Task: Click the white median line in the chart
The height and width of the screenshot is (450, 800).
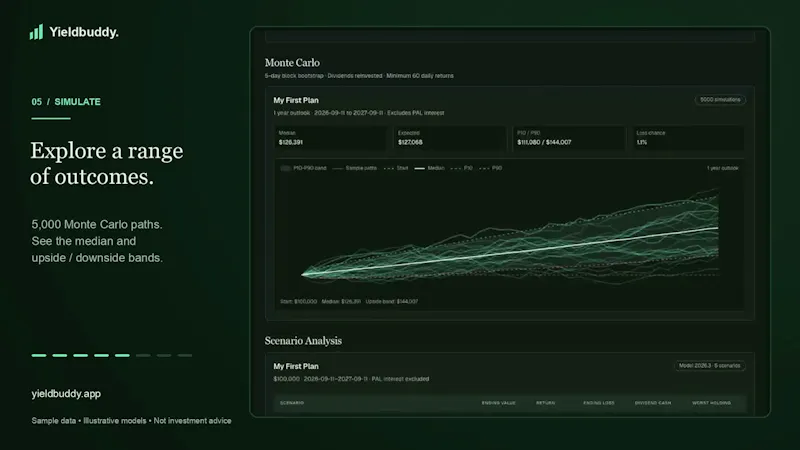Action: [x=510, y=252]
